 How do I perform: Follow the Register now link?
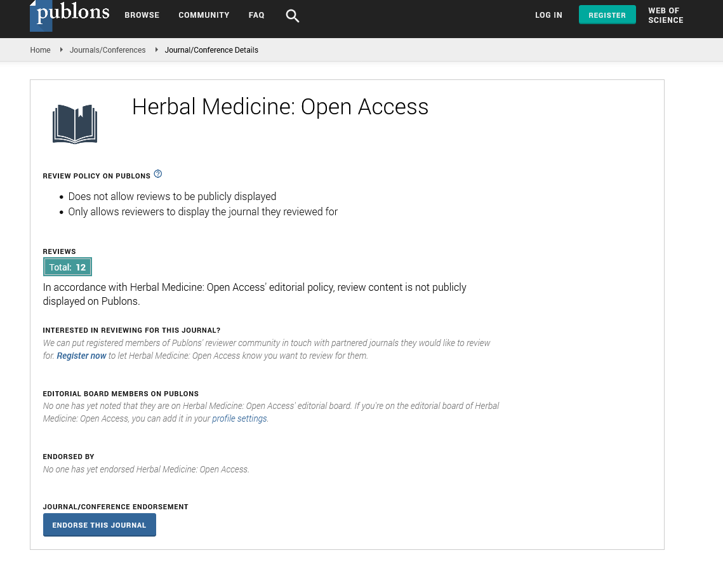click(x=81, y=356)
